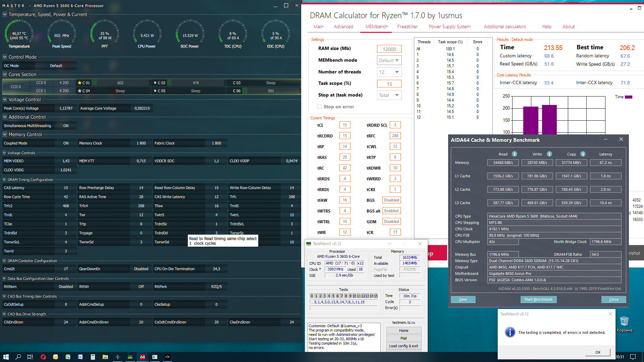
Task: Click the Read info icon in AIDA64
Action: pyautogui.click(x=514, y=154)
